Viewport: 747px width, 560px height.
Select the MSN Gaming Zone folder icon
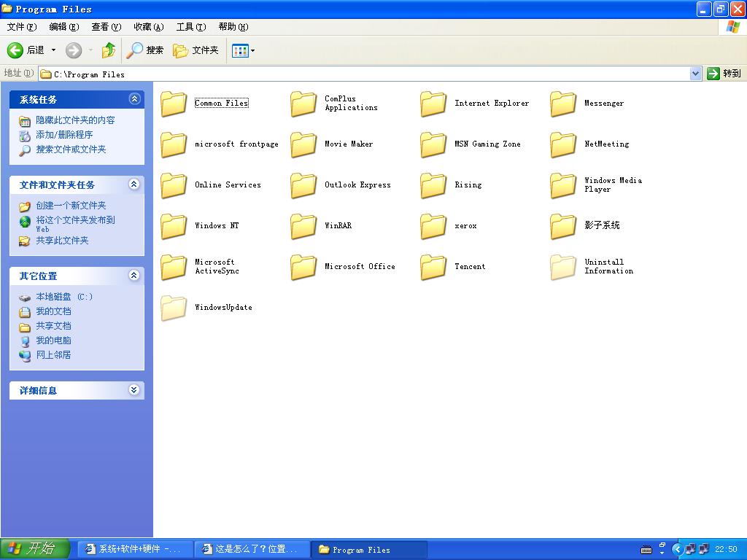click(x=433, y=144)
